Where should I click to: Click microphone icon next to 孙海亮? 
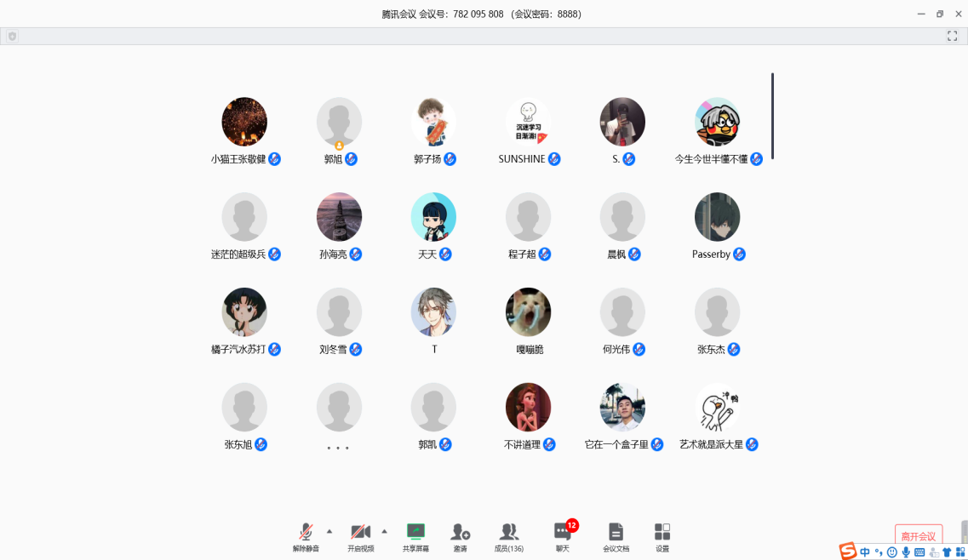coord(356,254)
